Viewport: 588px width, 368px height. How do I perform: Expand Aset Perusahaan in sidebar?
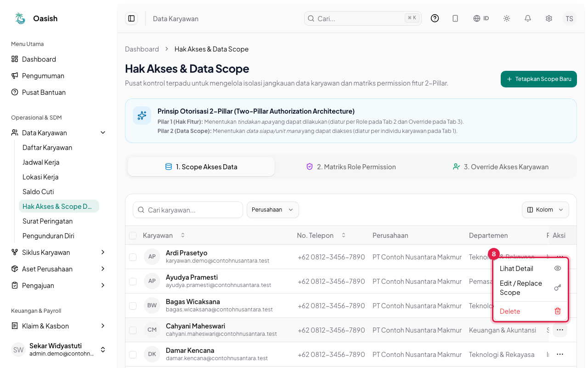[x=58, y=269]
